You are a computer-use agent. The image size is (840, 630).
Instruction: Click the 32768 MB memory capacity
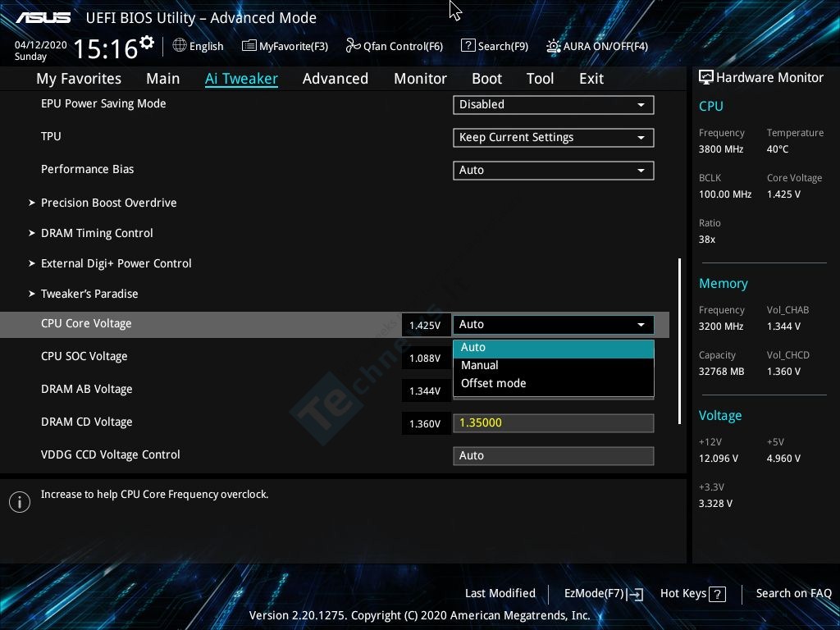click(x=722, y=372)
